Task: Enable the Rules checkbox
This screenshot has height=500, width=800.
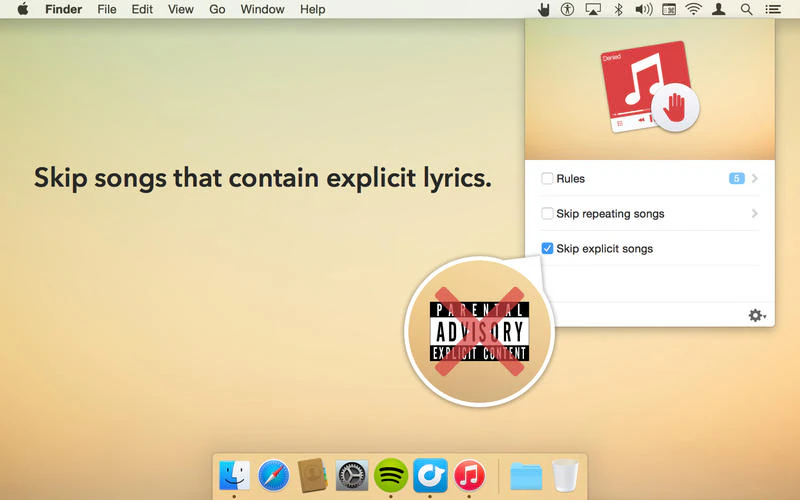Action: pos(547,179)
